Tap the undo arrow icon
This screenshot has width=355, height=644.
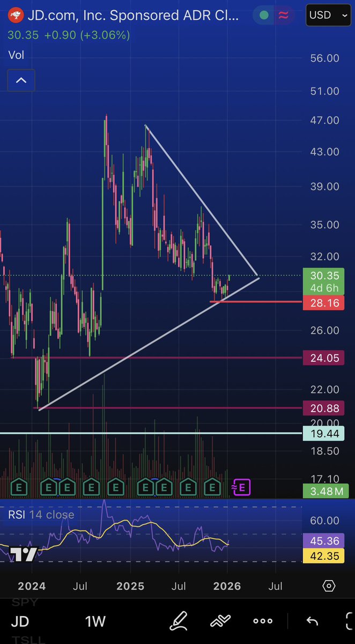point(313,621)
